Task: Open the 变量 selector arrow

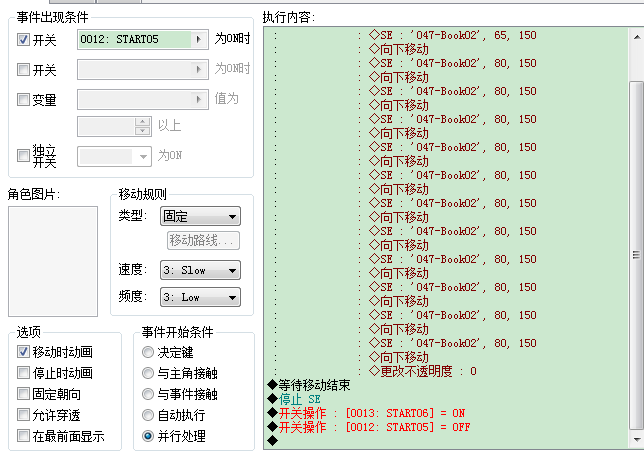Action: click(199, 99)
